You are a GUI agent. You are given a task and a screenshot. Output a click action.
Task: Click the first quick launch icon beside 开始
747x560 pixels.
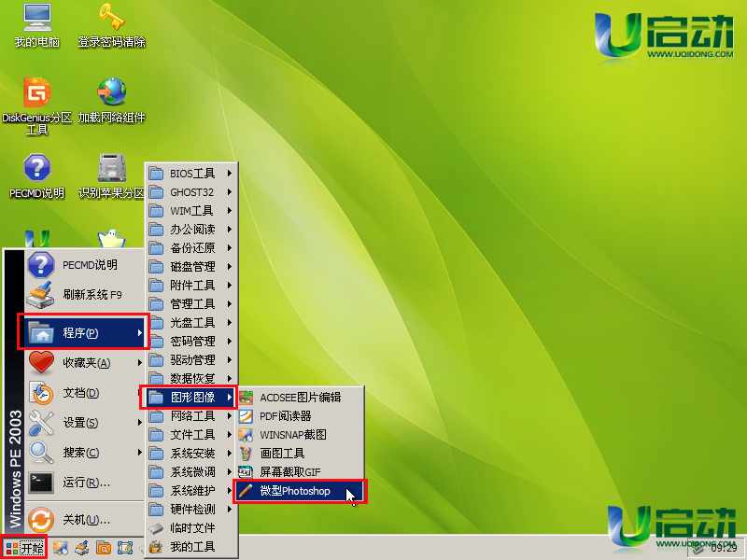(60, 548)
